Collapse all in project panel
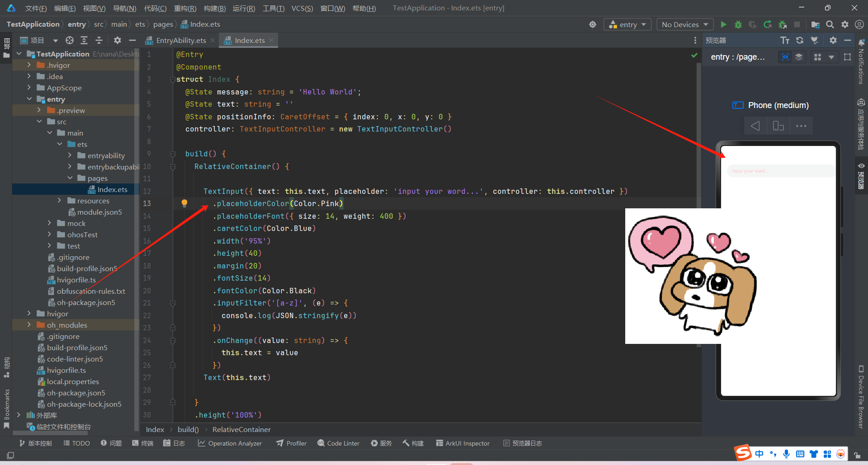The height and width of the screenshot is (465, 868). tap(99, 40)
